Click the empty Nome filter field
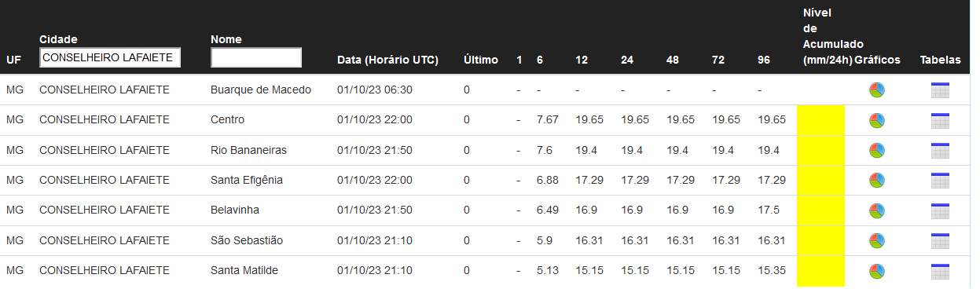 point(256,57)
